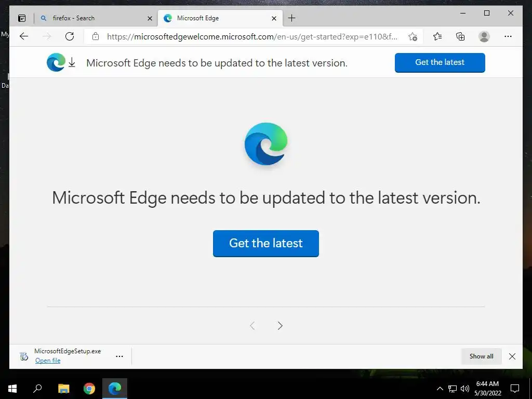Launch Google Chrome from taskbar

[x=89, y=389]
